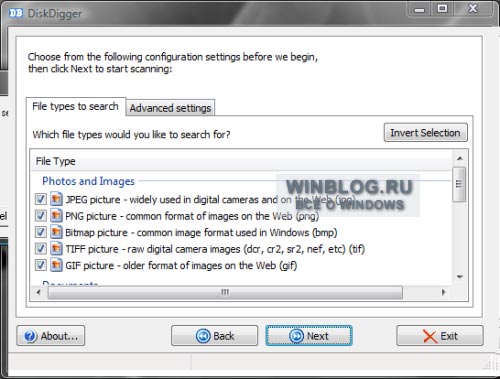Exit the DiskDigger wizard
Screen dimensions: 500x379
click(x=440, y=336)
